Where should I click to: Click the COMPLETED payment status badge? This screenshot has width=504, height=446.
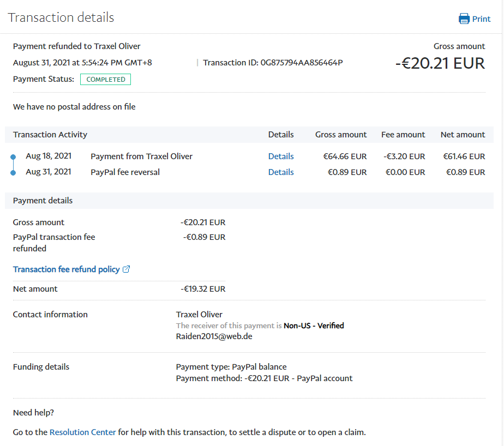pos(106,80)
